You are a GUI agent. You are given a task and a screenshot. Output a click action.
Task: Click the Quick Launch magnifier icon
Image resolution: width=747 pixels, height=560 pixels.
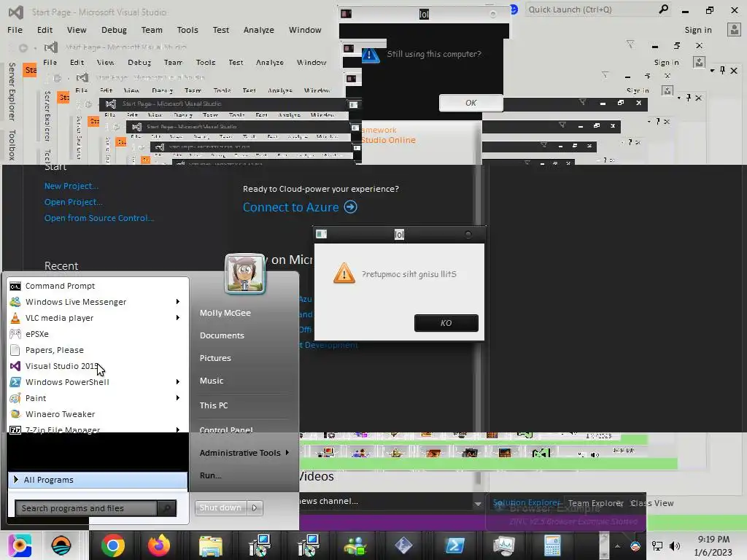click(663, 9)
